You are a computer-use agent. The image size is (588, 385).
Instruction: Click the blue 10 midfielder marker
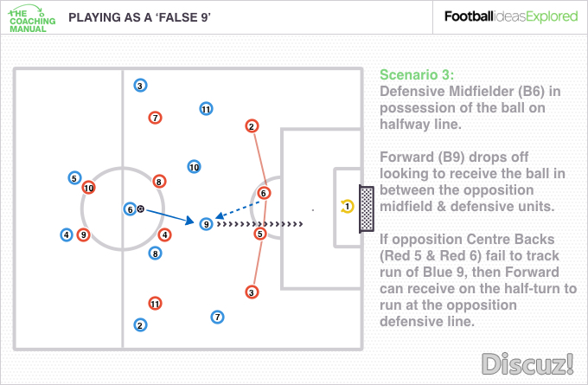[x=194, y=167]
